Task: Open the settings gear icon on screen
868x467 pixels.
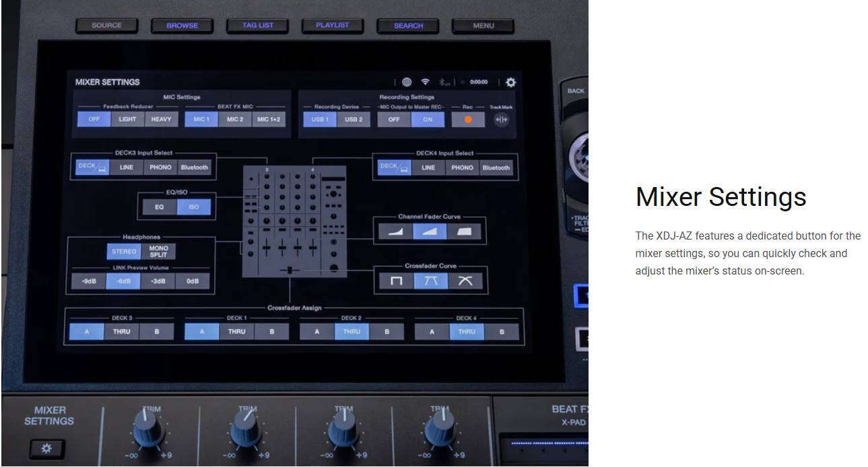Action: click(510, 82)
